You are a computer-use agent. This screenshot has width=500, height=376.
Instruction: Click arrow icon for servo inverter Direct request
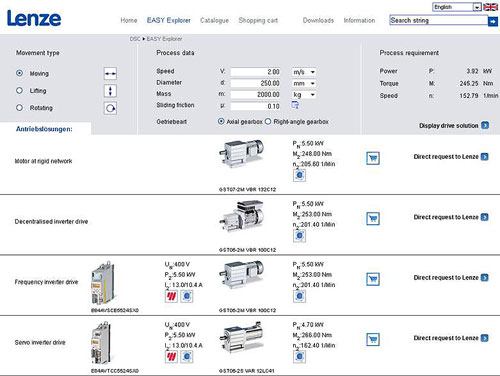coord(485,338)
